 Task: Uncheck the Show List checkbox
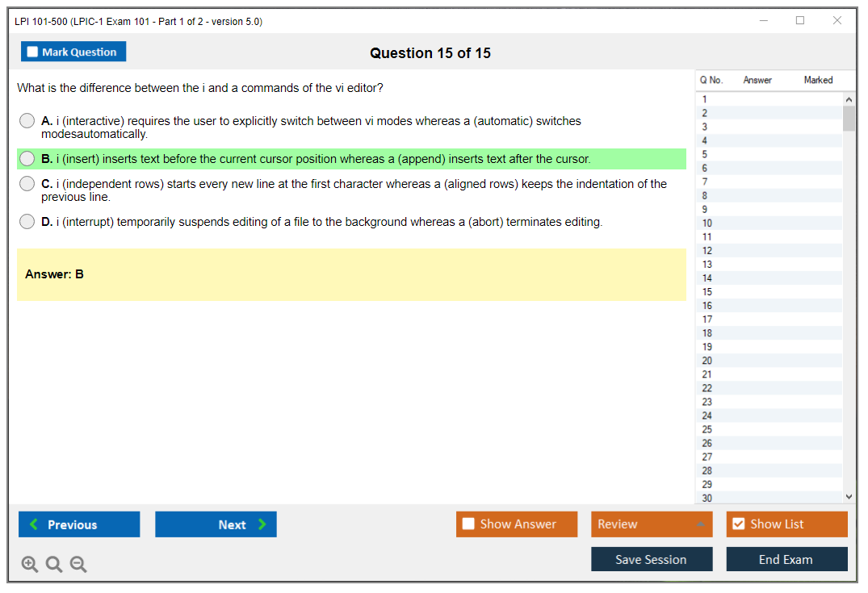(738, 524)
